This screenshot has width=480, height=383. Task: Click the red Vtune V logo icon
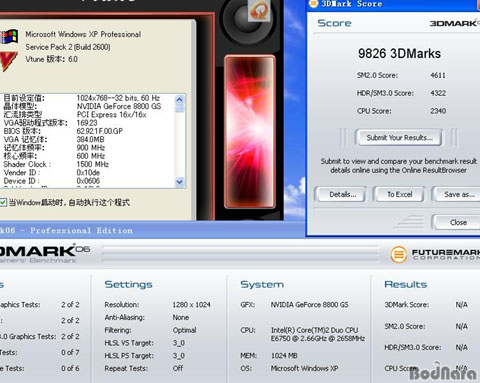[8, 61]
